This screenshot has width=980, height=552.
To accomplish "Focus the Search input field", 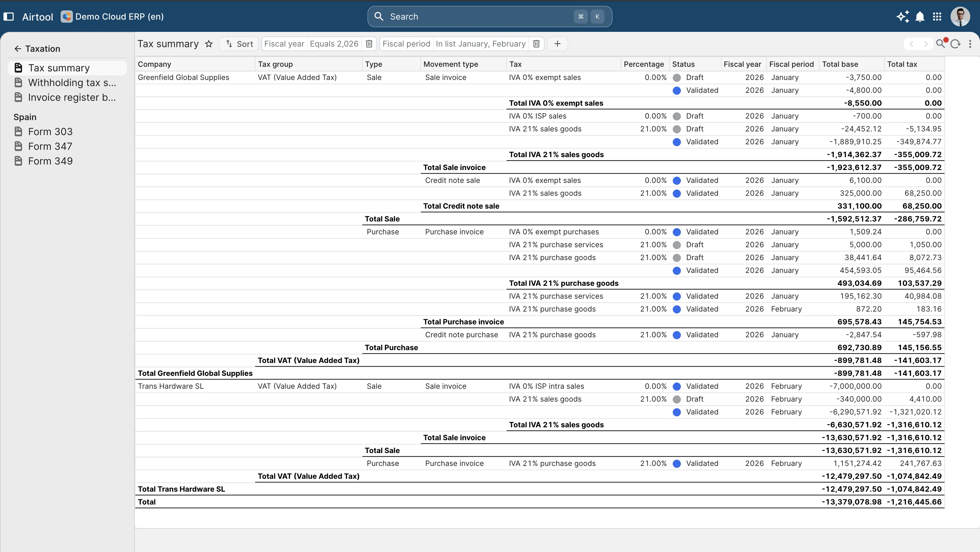I will point(490,16).
